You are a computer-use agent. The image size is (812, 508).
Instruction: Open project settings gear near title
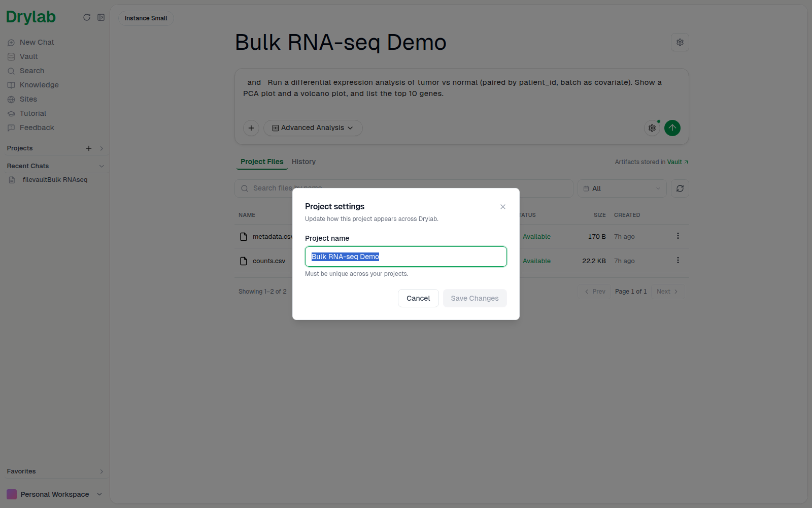coord(680,42)
